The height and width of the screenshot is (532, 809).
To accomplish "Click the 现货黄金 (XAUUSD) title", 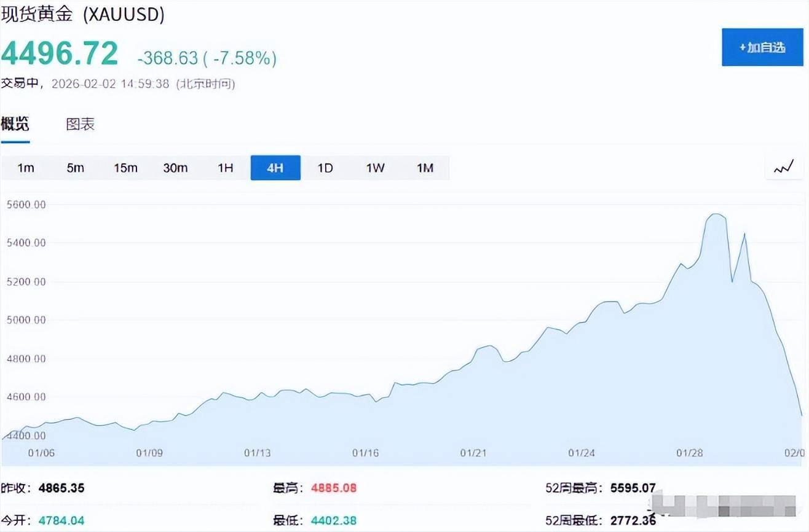I will tap(82, 15).
